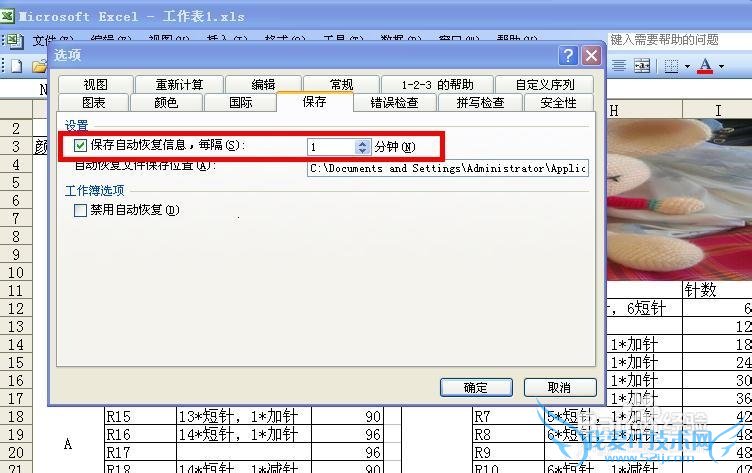Screen dimensions: 752x473
Task: Decrease the minutes spinner value
Action: point(362,150)
